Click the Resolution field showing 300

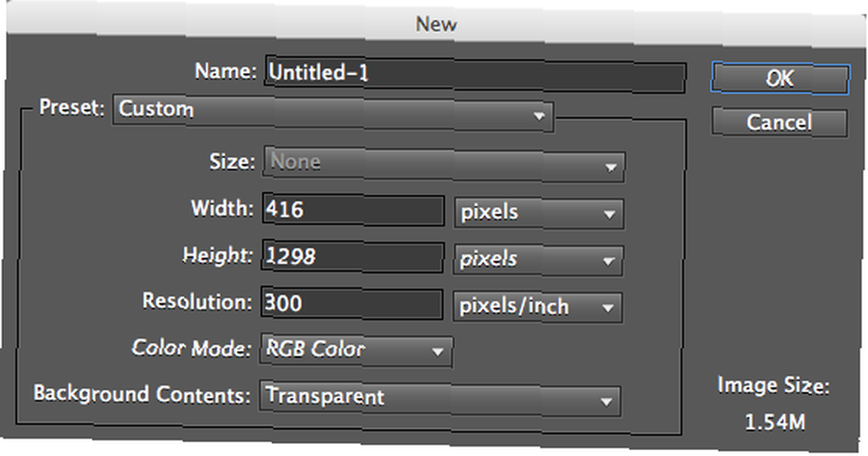[x=352, y=303]
